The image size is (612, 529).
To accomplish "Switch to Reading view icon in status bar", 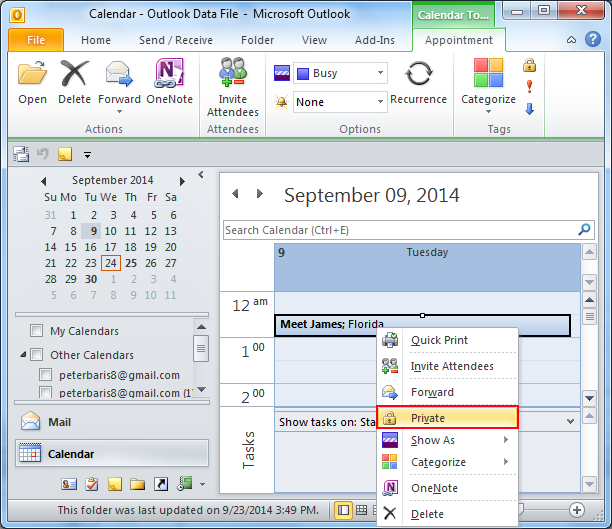I will point(362,510).
